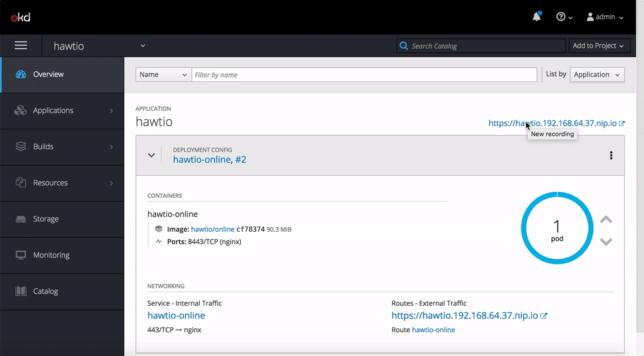Open the hawtio/online image link
644x356 pixels.
213,229
